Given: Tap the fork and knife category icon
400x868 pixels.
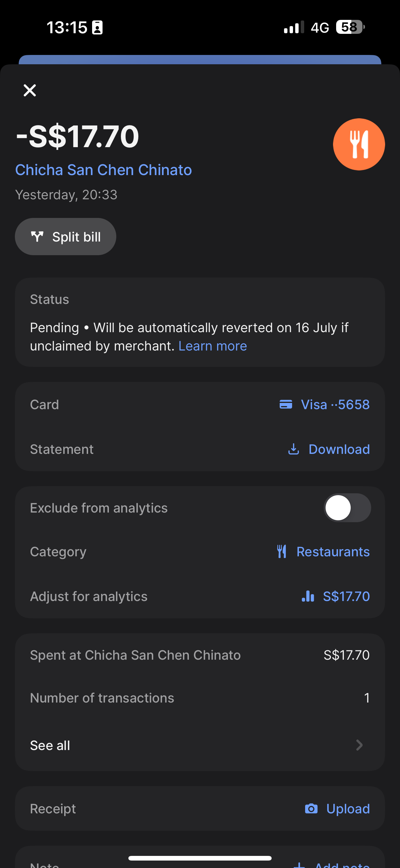Looking at the screenshot, I should tap(282, 552).
